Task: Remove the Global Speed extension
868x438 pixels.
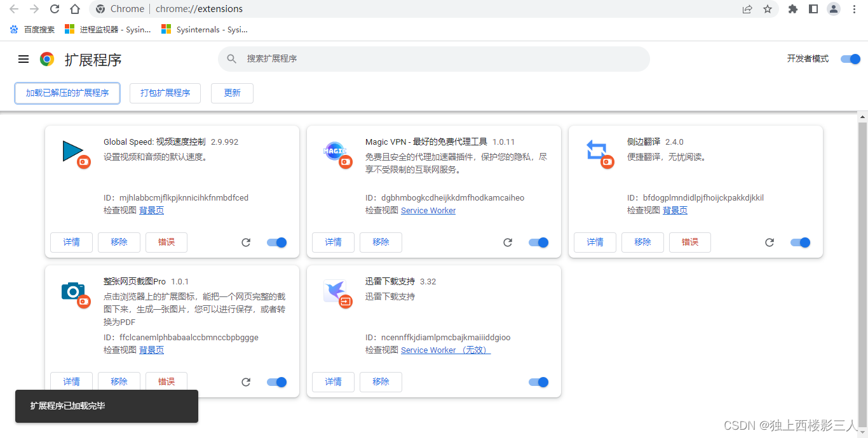Action: [119, 242]
